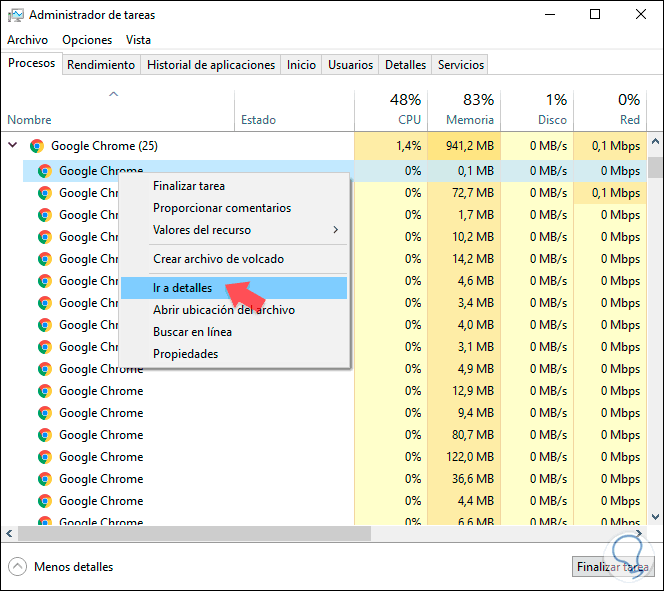Screen dimensions: 664x591
Task: Click the Chrome icon of the 12,9 MB process
Action: click(x=44, y=391)
